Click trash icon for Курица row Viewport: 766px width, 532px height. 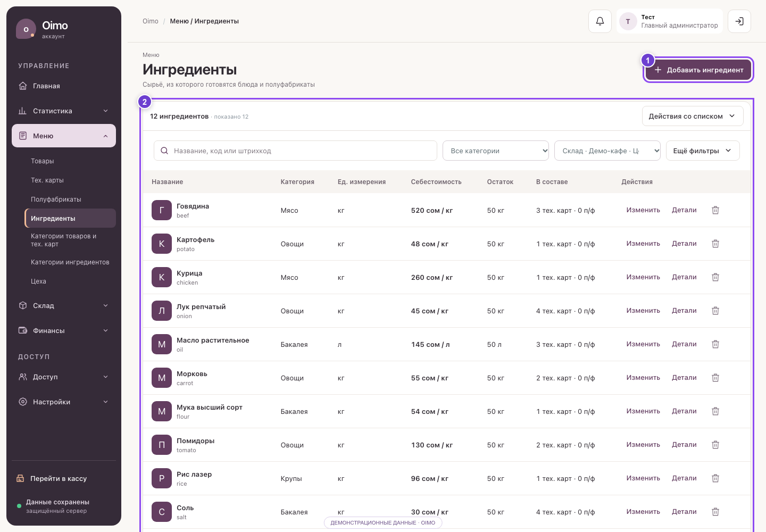pyautogui.click(x=715, y=277)
